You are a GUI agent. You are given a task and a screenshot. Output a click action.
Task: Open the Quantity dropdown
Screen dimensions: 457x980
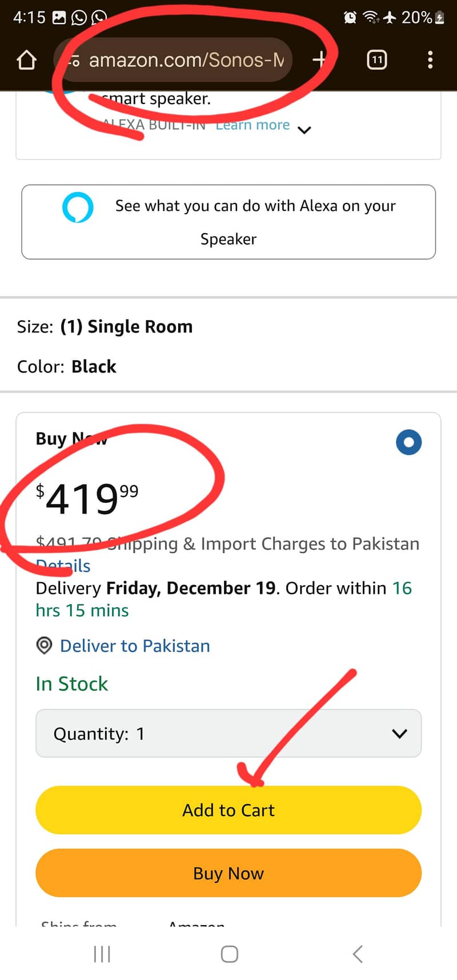228,733
